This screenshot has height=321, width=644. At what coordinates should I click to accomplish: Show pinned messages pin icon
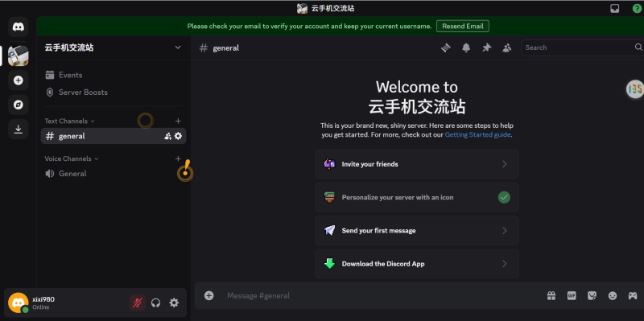coord(487,47)
